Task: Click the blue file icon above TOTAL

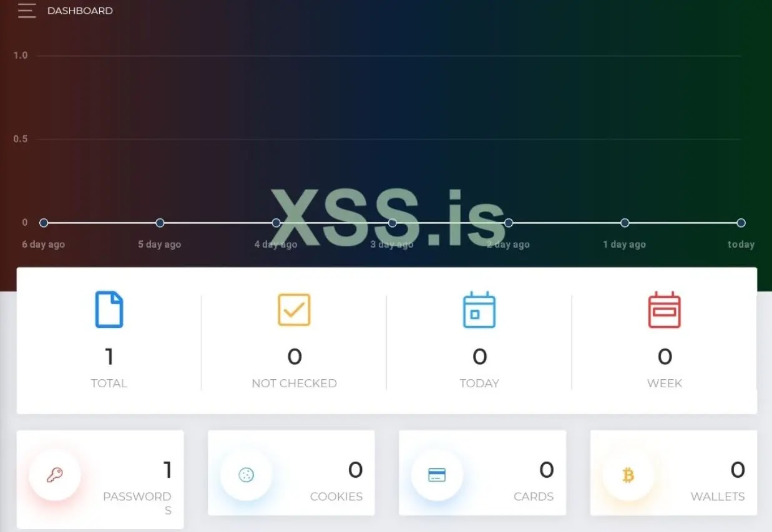Action: coord(109,310)
